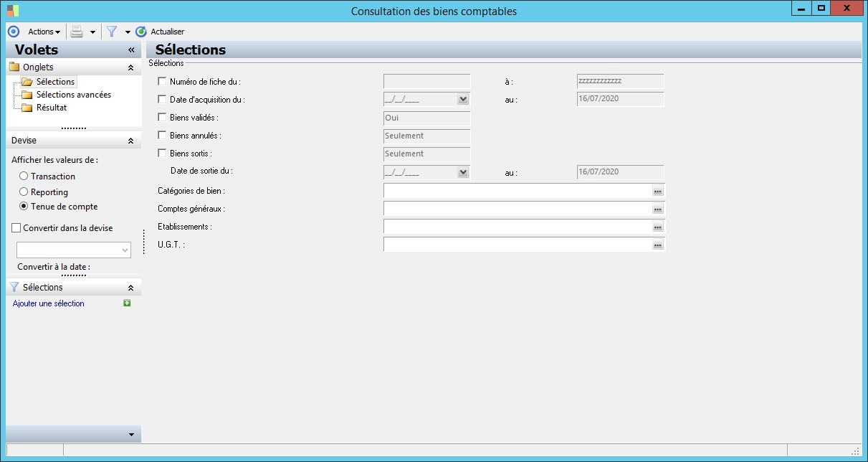
Task: Click the Biens annulés Seulement field
Action: (427, 136)
